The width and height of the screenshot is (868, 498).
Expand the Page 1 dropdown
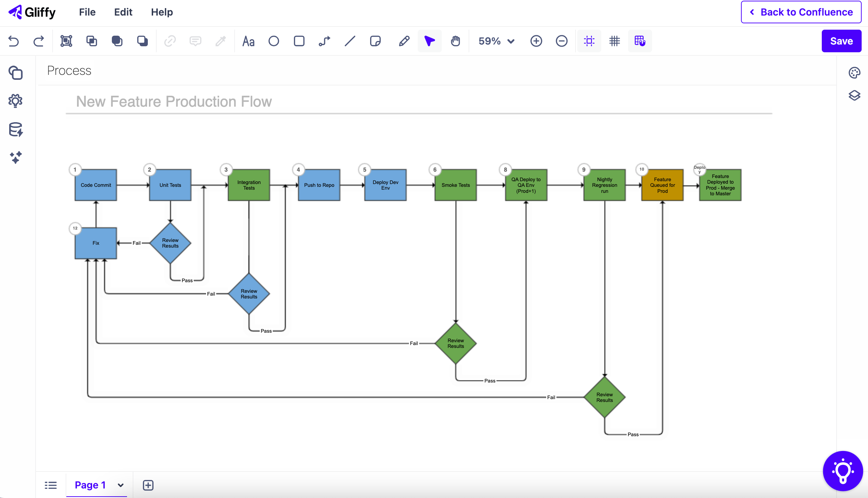click(x=120, y=485)
